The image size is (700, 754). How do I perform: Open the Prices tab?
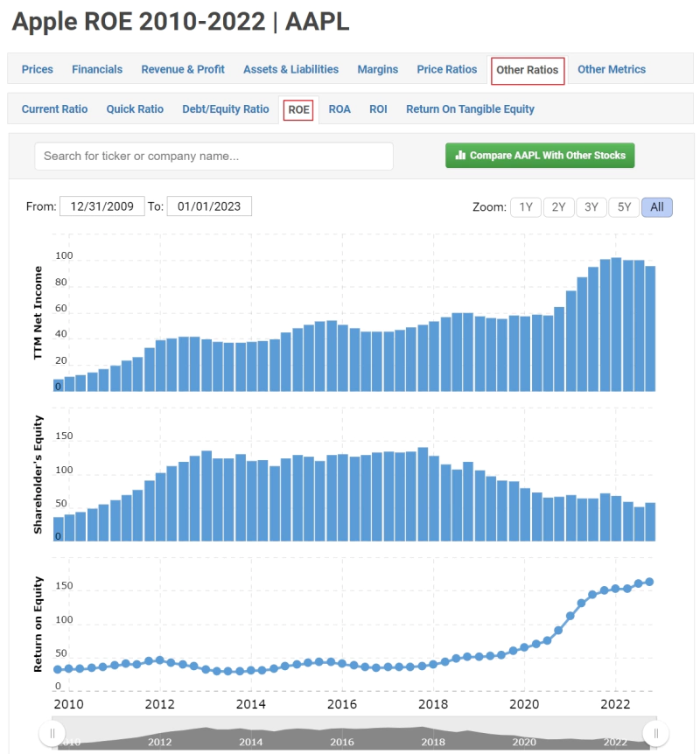[37, 69]
